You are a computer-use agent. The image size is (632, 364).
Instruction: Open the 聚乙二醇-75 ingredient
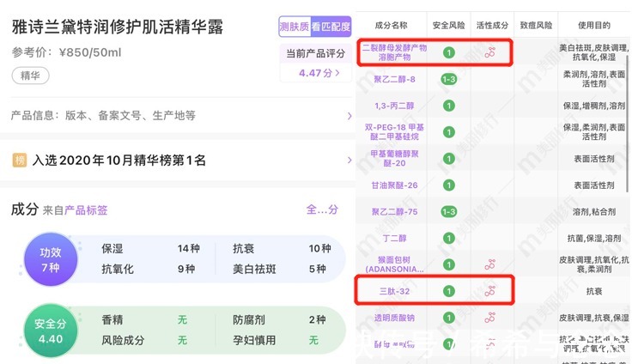[x=394, y=212]
